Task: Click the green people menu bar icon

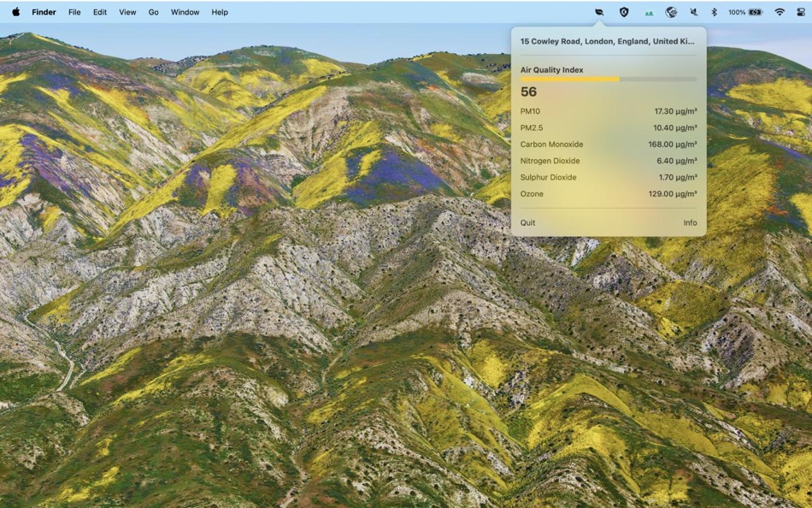Action: (649, 13)
